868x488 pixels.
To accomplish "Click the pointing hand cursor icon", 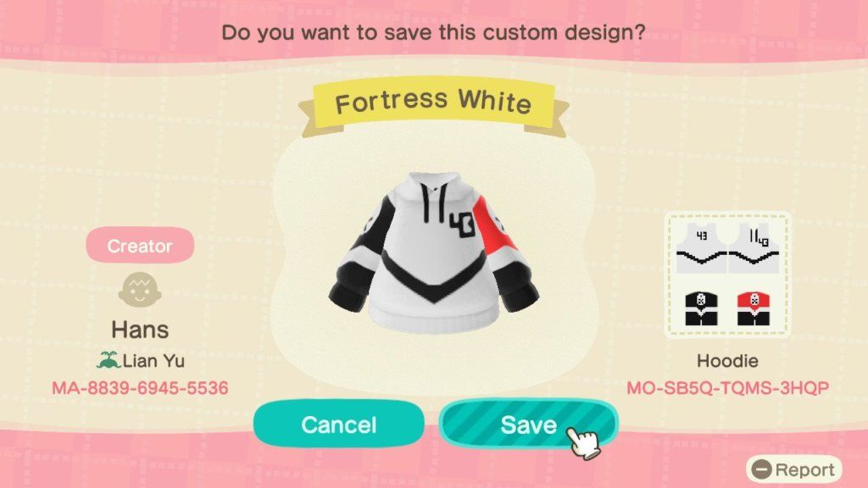I will pos(583,441).
